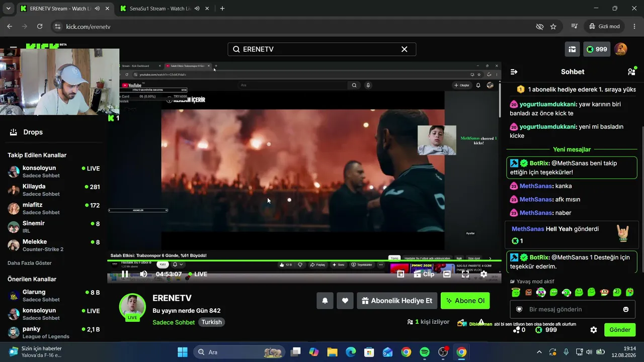The image size is (644, 362).
Task: Open the emoji picker in chat input
Action: pos(626,309)
